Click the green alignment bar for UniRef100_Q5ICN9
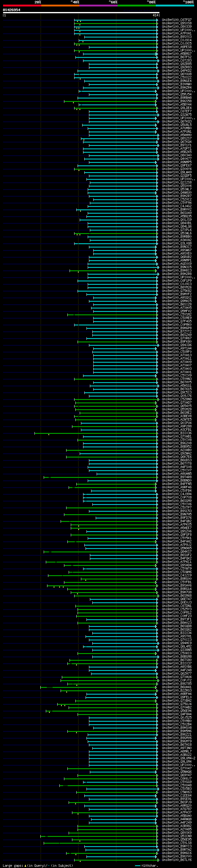 coord(99,836)
